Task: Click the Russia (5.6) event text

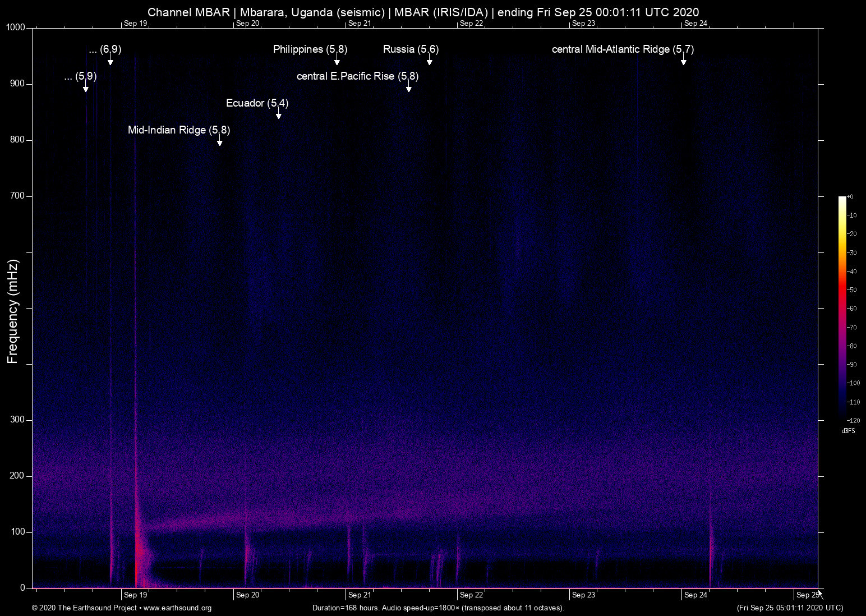Action: [x=411, y=49]
